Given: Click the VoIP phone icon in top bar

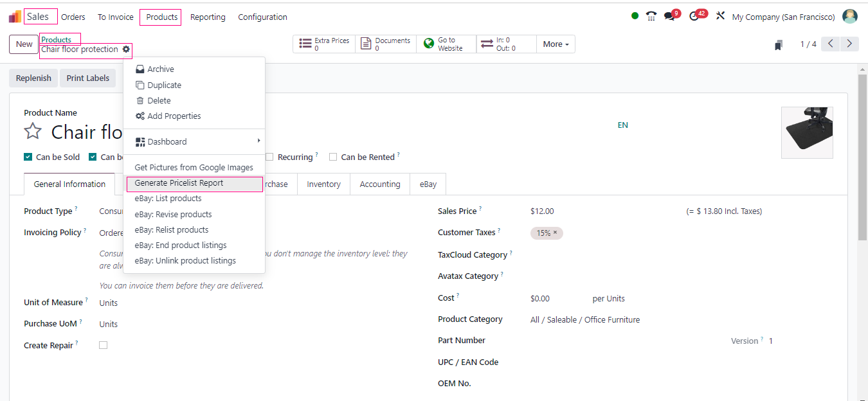Looking at the screenshot, I should point(651,17).
